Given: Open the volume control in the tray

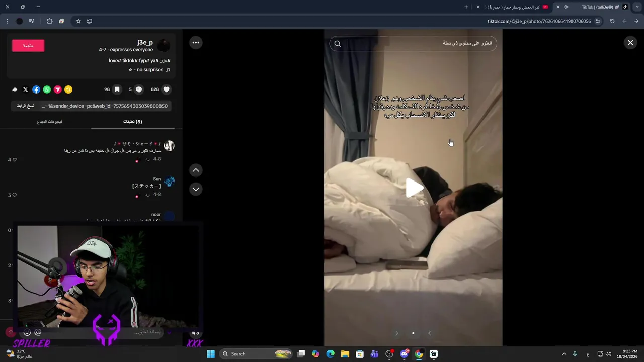Looking at the screenshot, I should coord(608,354).
